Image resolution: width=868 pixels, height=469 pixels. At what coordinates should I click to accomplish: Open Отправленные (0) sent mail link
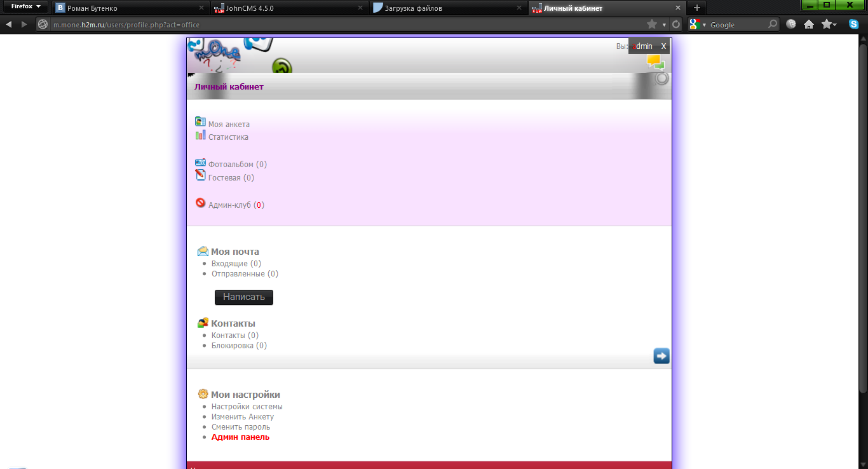click(x=245, y=274)
